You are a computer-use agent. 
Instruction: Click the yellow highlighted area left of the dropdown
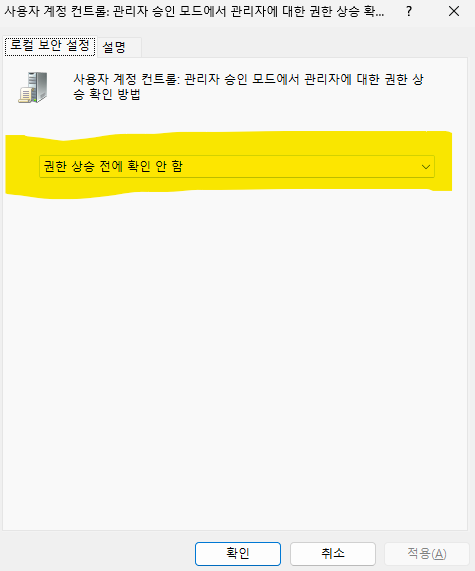point(23,167)
